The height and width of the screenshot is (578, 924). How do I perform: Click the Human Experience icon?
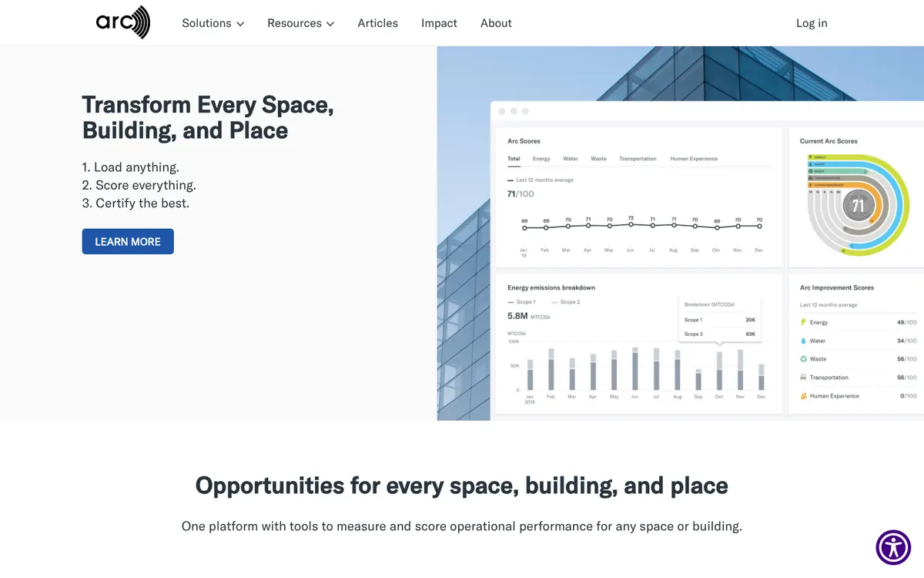804,396
